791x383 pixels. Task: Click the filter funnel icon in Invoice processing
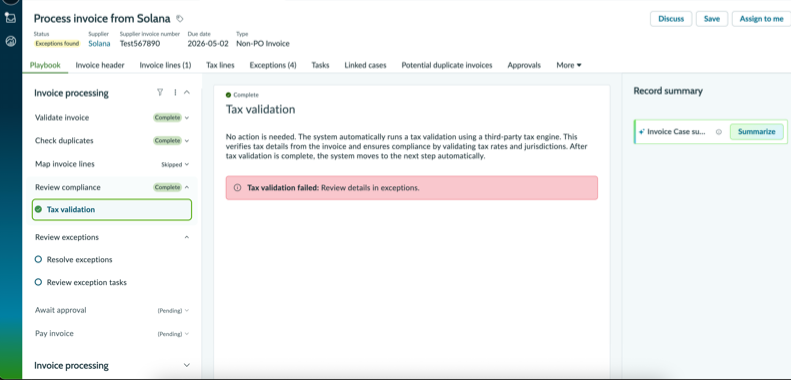pos(160,92)
